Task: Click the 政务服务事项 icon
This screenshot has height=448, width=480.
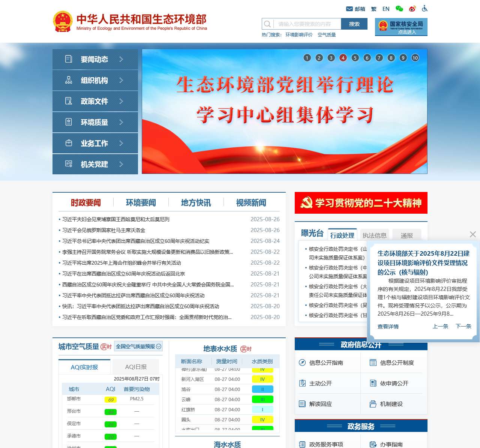Action: pos(302,444)
